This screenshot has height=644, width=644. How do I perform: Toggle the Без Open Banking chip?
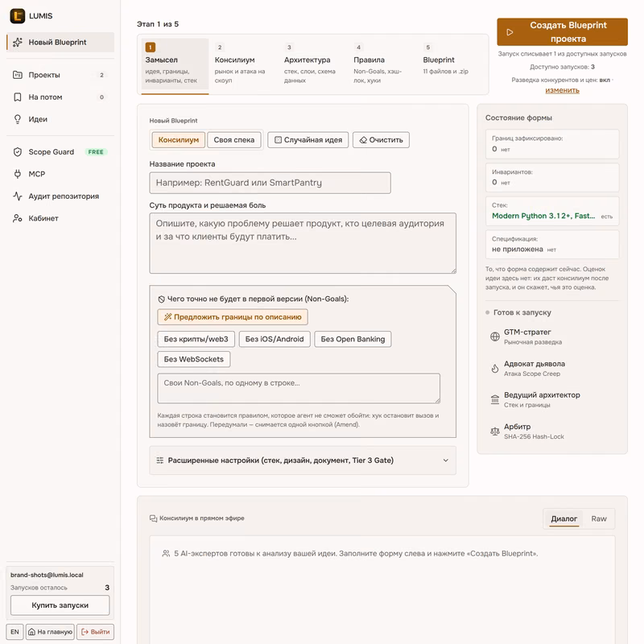353,339
